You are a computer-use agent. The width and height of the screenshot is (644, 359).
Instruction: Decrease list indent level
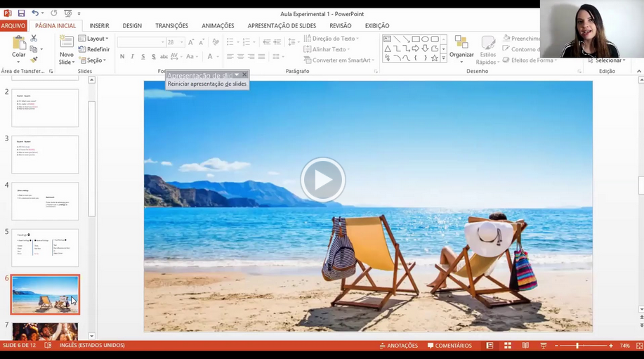click(x=267, y=42)
